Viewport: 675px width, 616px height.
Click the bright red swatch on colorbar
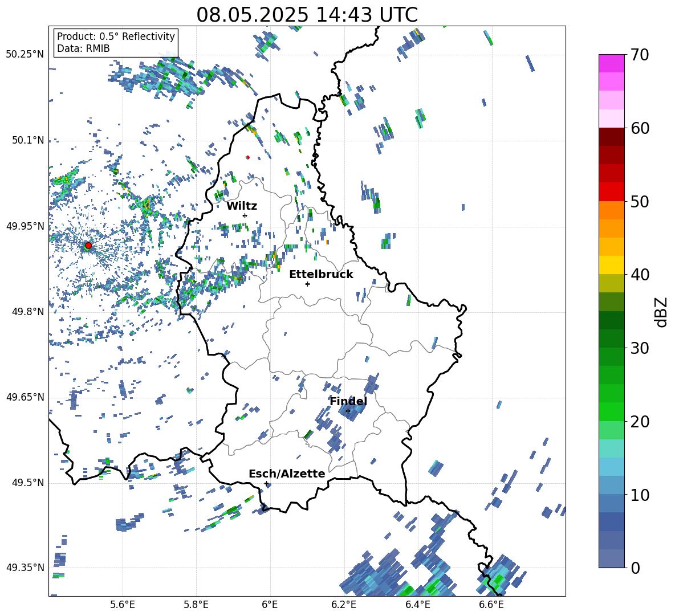point(612,192)
